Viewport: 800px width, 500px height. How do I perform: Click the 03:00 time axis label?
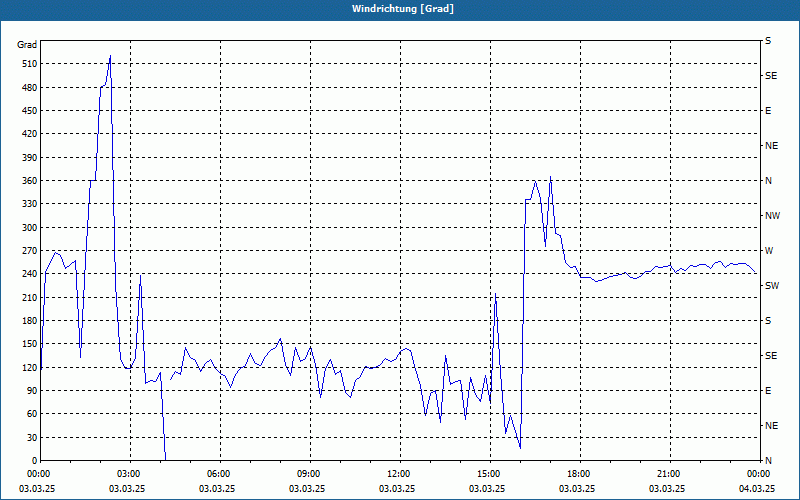(x=128, y=473)
